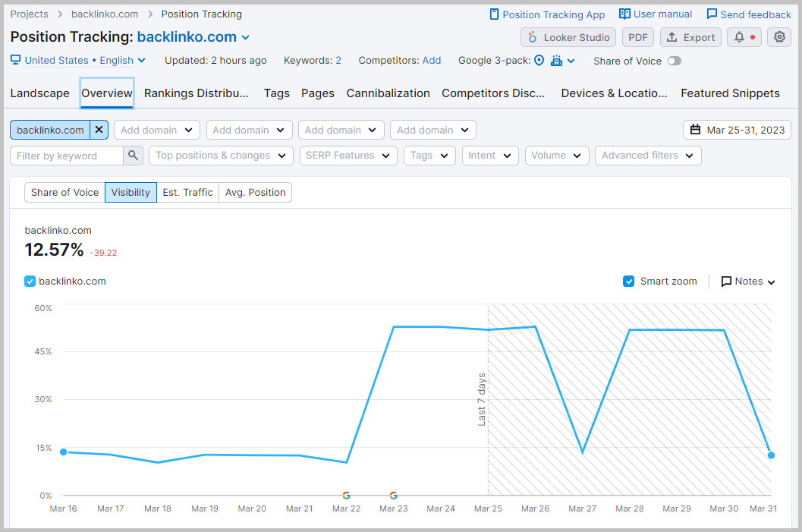The image size is (802, 532).
Task: Open the Rankings Distribution tab
Action: coord(196,93)
